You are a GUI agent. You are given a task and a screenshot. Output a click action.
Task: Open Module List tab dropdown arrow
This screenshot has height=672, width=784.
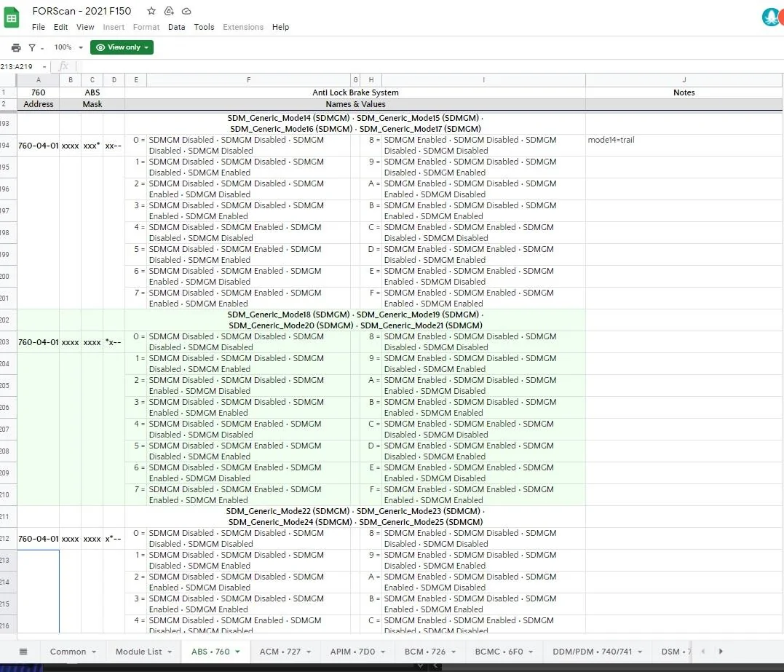pos(170,652)
